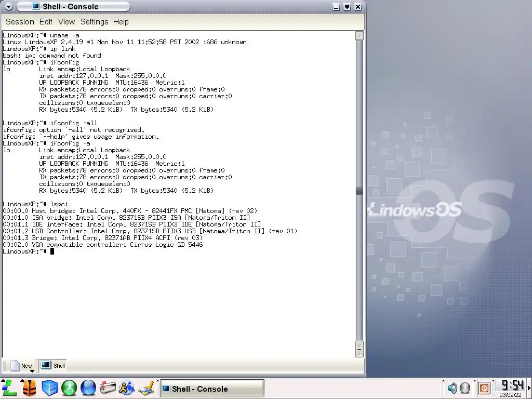The width and height of the screenshot is (532, 399).
Task: Click the bottom scrollbar down arrow
Action: tap(360, 353)
